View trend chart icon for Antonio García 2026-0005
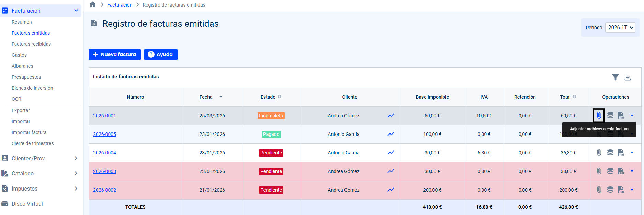 pos(391,134)
